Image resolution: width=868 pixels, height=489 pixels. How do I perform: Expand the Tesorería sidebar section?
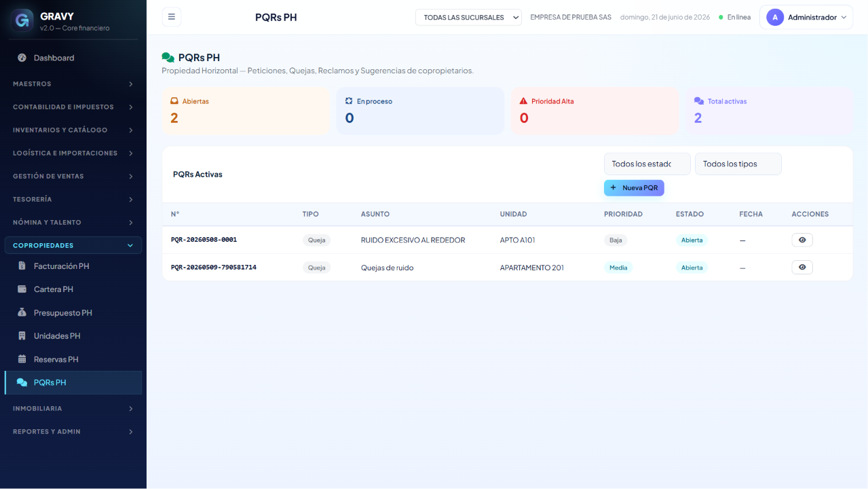pos(73,199)
